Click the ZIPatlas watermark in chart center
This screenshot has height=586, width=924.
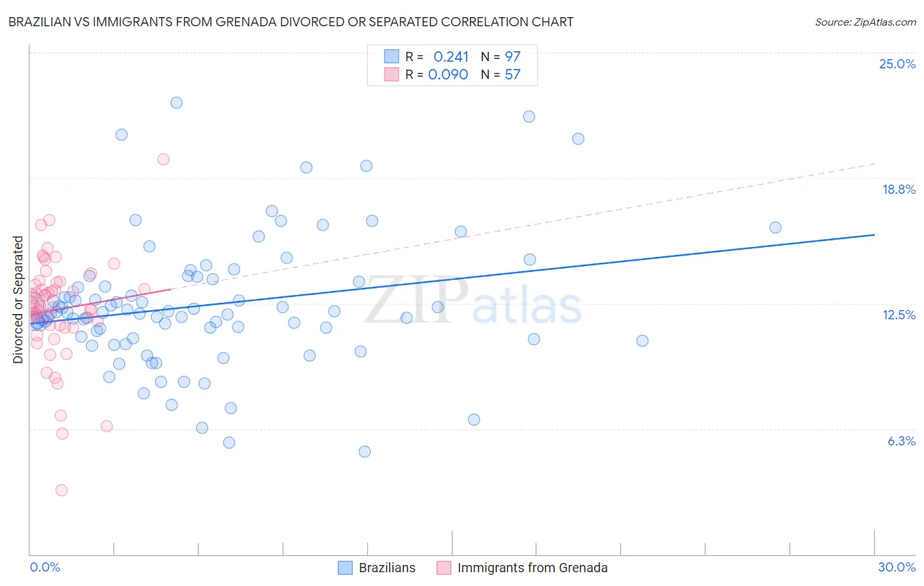(473, 301)
